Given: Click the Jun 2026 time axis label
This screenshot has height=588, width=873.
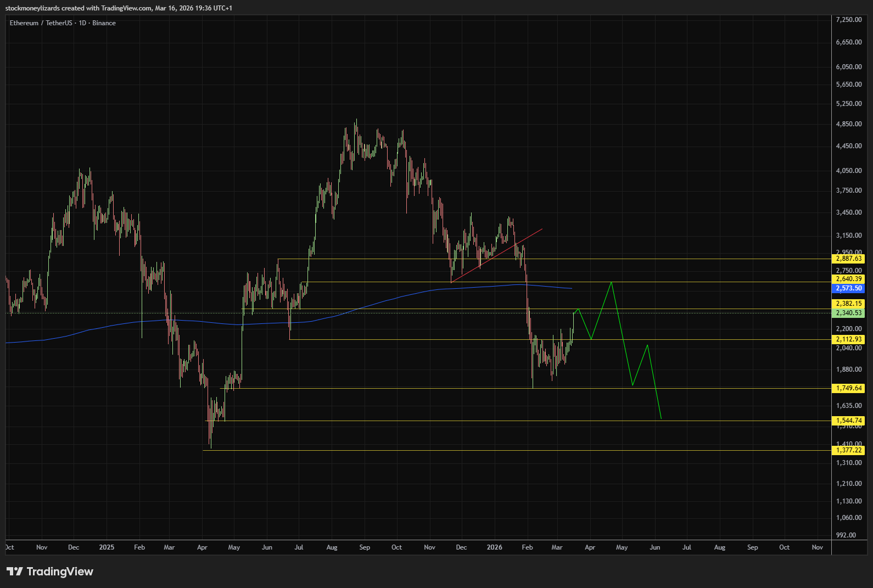Looking at the screenshot, I should (x=654, y=547).
